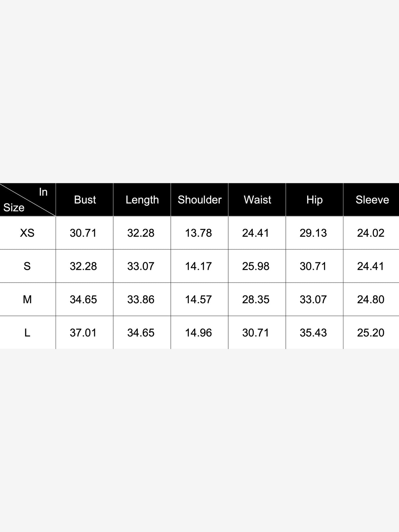Click the M waist value 28.35
This screenshot has height=532, width=399.
click(x=256, y=299)
